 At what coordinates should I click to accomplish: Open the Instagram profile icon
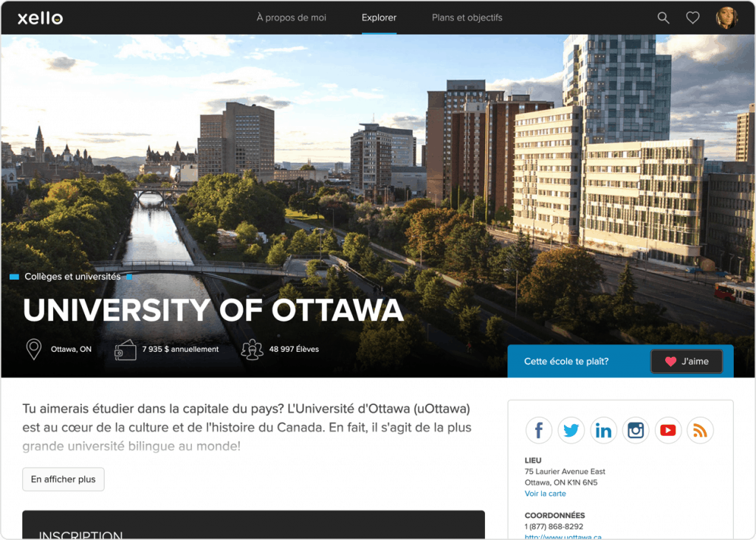tap(636, 430)
